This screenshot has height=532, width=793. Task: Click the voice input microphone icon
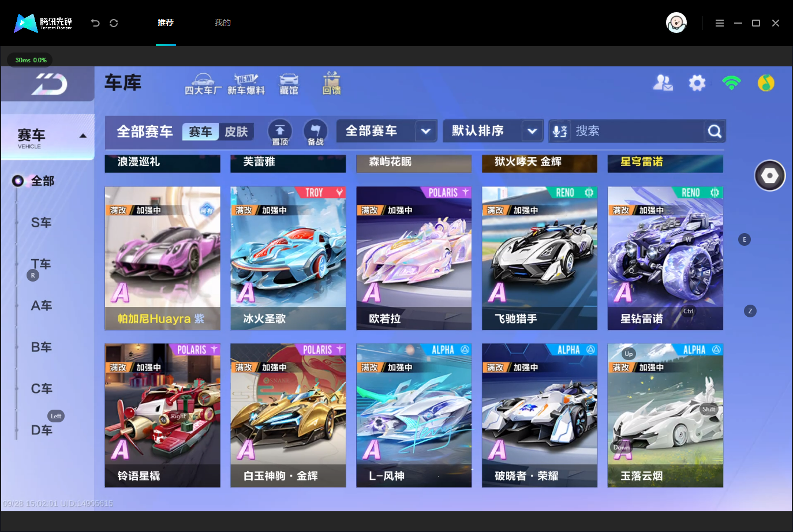(x=560, y=131)
